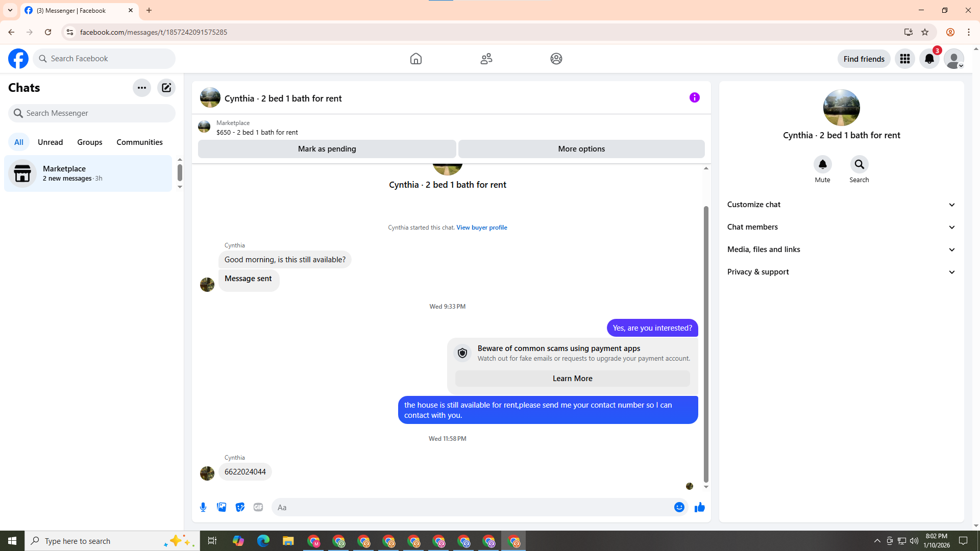Click the voice clip microphone icon
Image resolution: width=980 pixels, height=551 pixels.
point(203,507)
